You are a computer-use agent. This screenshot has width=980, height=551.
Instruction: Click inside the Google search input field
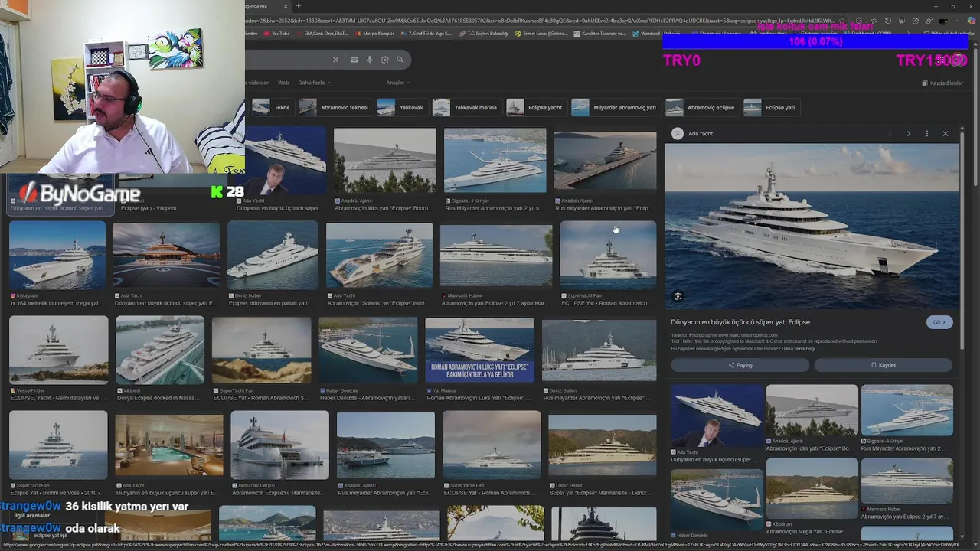[x=287, y=60]
